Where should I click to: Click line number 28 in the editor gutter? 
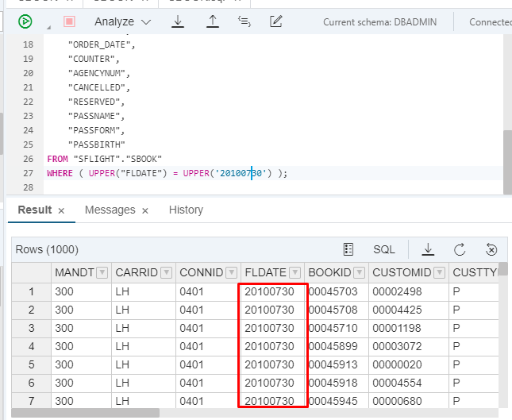tap(28, 187)
